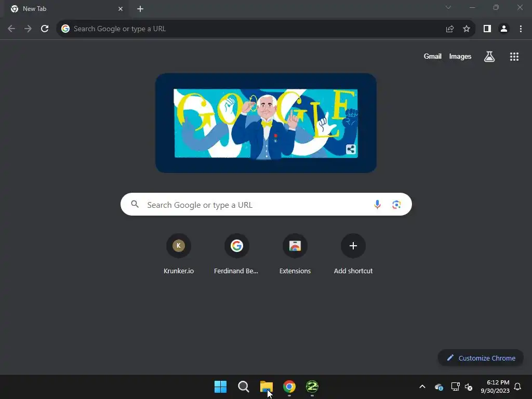
Task: Click the Google icon in the address bar
Action: click(65, 29)
